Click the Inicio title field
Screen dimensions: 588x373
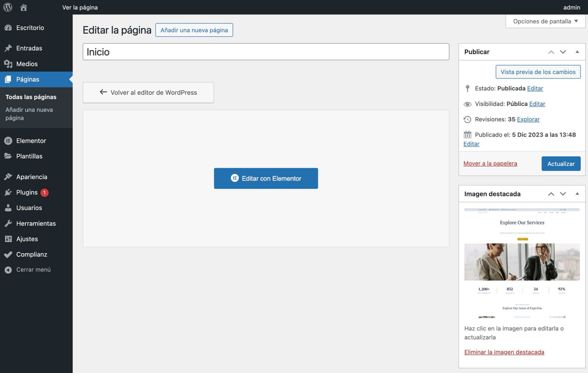266,52
